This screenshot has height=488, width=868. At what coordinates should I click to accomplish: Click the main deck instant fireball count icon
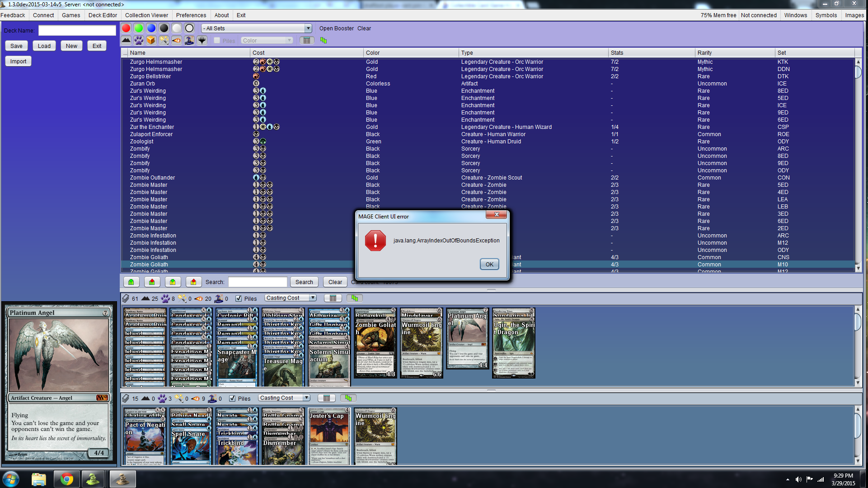pos(198,298)
